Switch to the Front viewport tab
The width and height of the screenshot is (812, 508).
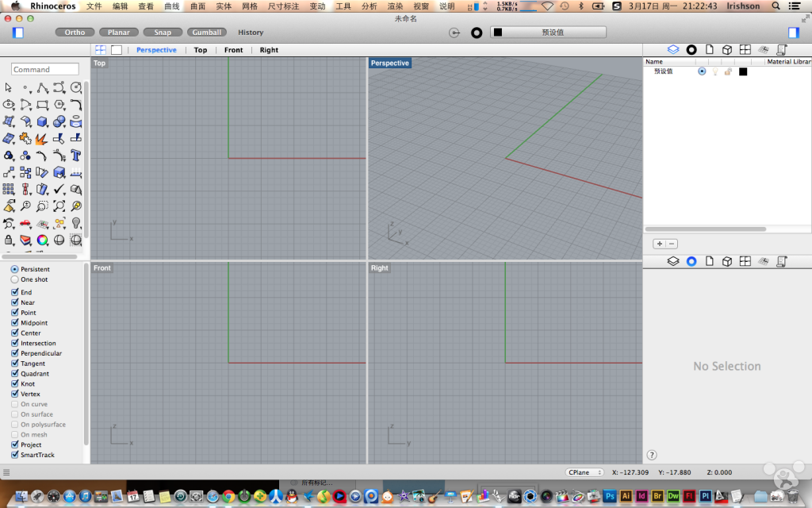(x=234, y=50)
